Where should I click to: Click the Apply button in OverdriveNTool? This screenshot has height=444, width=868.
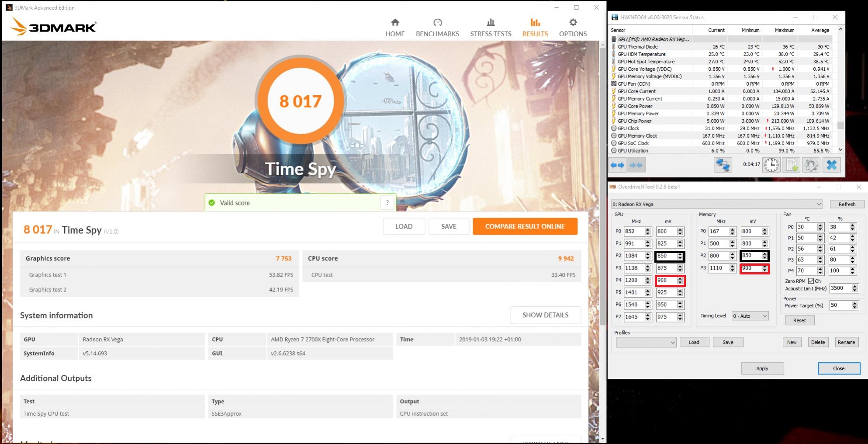(x=762, y=368)
